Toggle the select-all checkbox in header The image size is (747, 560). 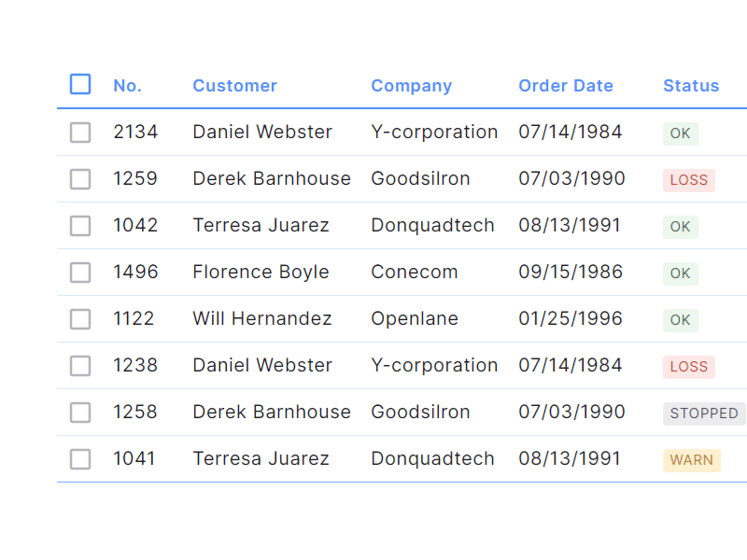click(x=80, y=85)
